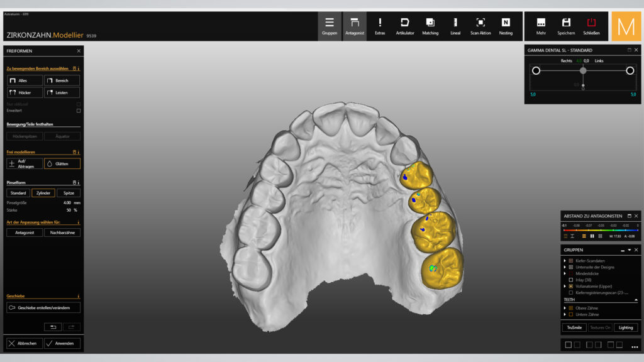This screenshot has width=644, height=362.
Task: Click the Mehr (more) icon
Action: 541,26
